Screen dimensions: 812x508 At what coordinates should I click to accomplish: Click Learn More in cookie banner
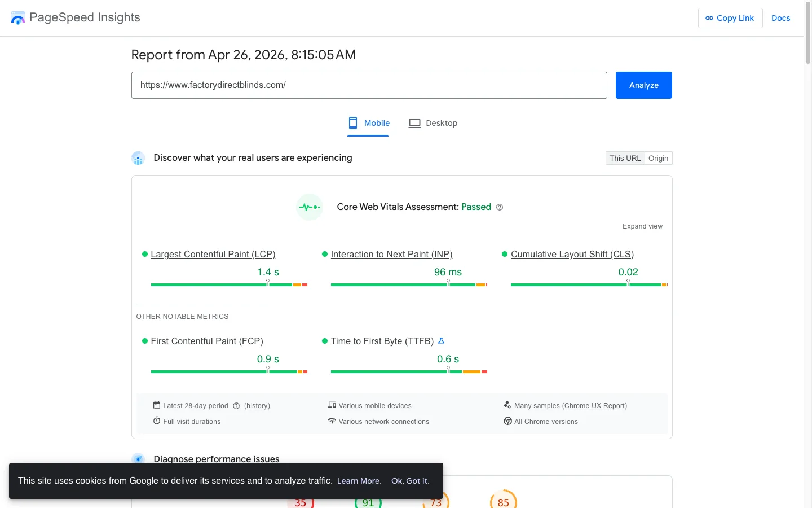359,481
